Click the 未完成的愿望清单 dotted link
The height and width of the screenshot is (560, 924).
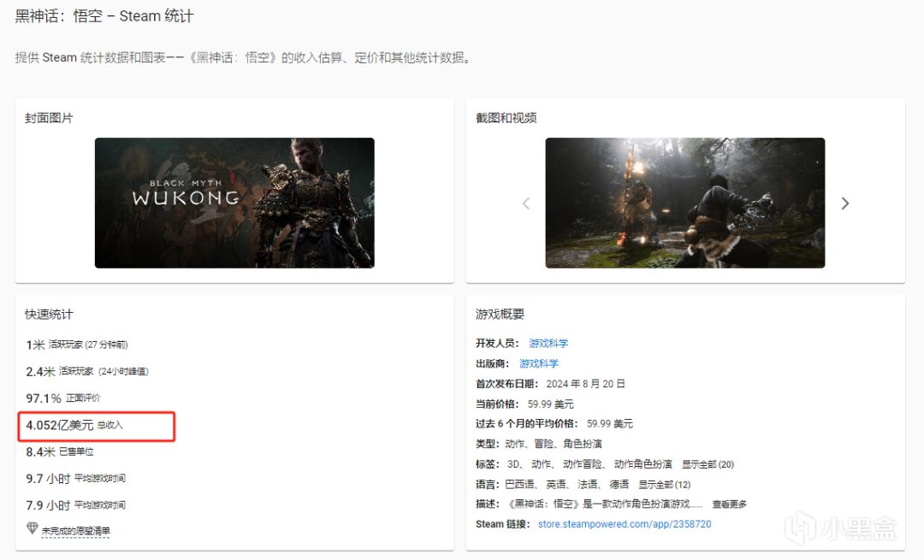[x=75, y=531]
